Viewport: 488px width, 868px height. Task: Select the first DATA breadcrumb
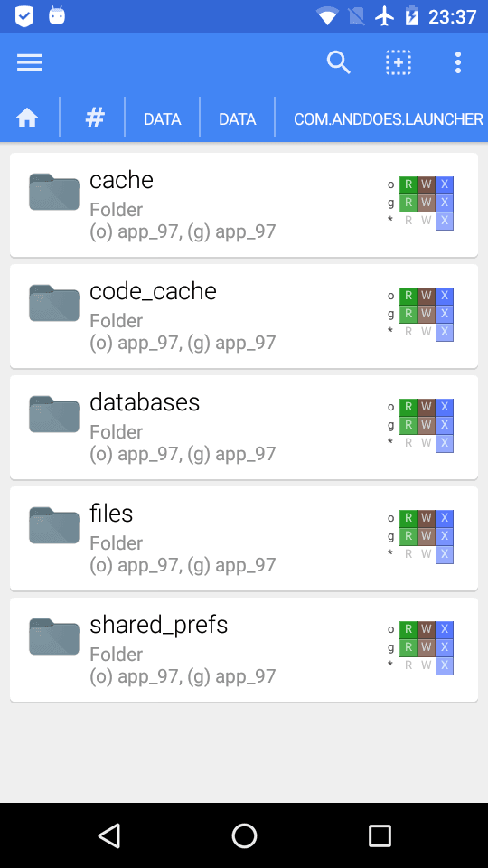[x=162, y=119]
